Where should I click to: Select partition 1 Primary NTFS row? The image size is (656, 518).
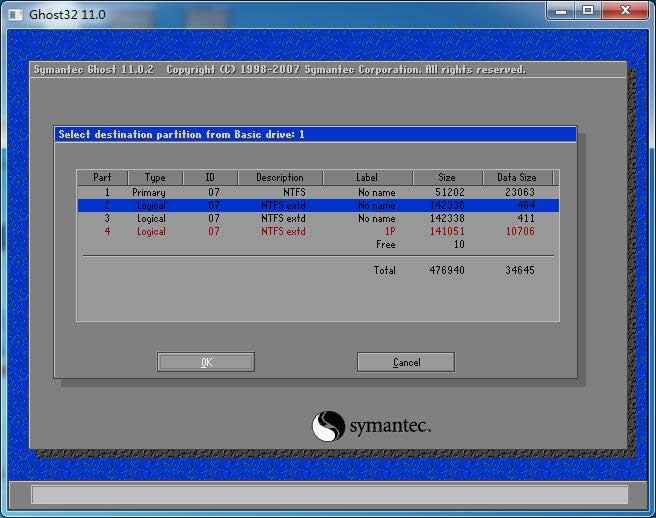[x=317, y=192]
